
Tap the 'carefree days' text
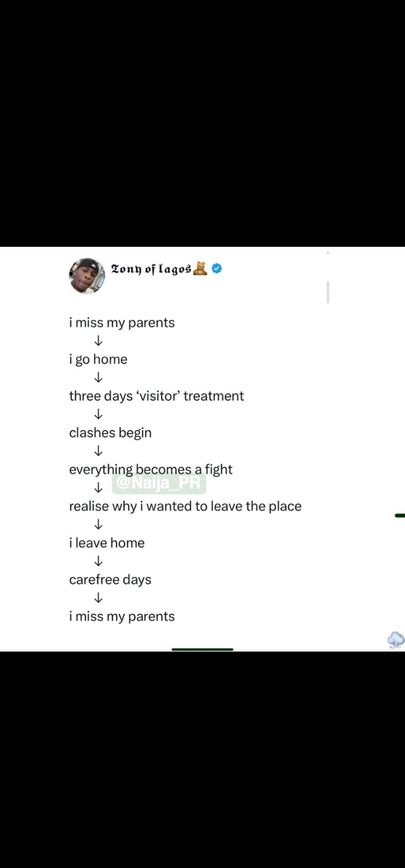[x=110, y=580]
